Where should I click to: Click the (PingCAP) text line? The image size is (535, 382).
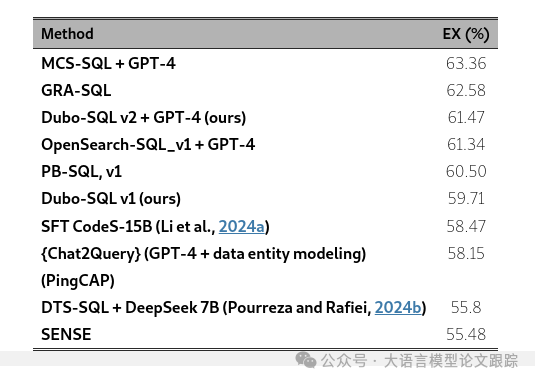[78, 281]
